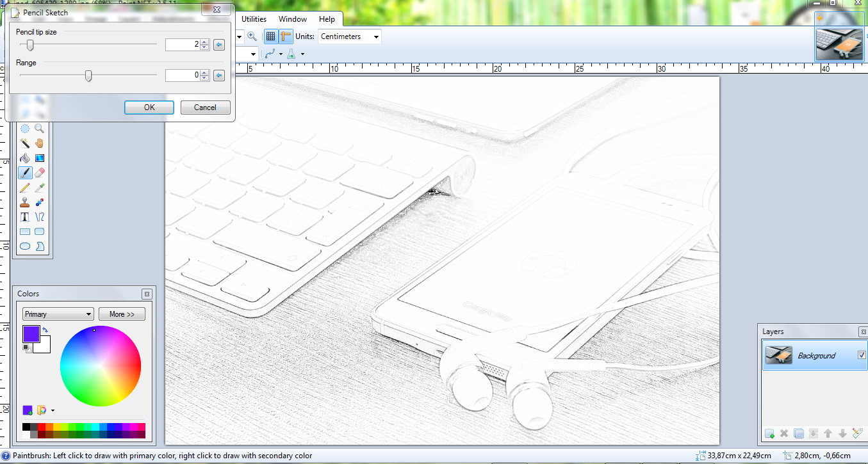Click OK in Pencil Sketch dialog
The height and width of the screenshot is (464, 868).
[149, 108]
